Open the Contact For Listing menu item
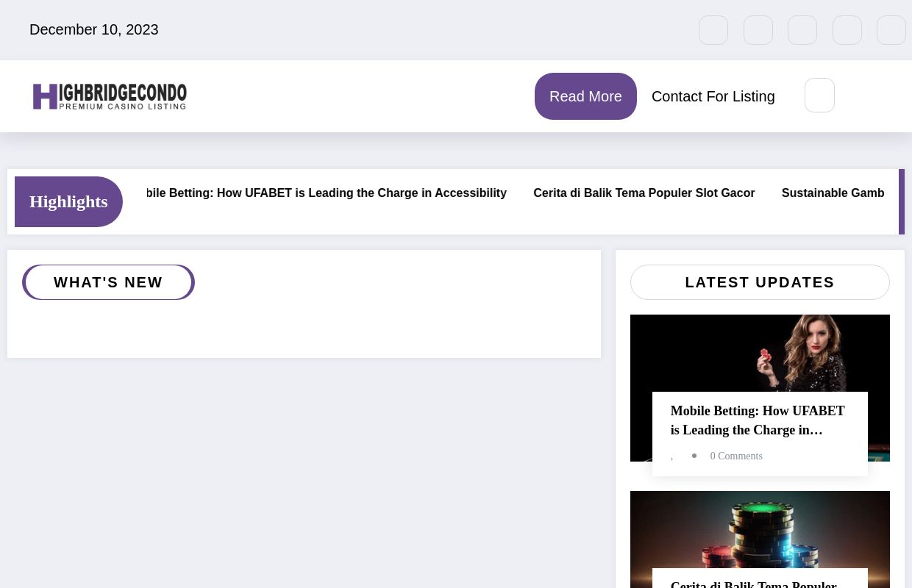The width and height of the screenshot is (912, 588). coord(713,96)
